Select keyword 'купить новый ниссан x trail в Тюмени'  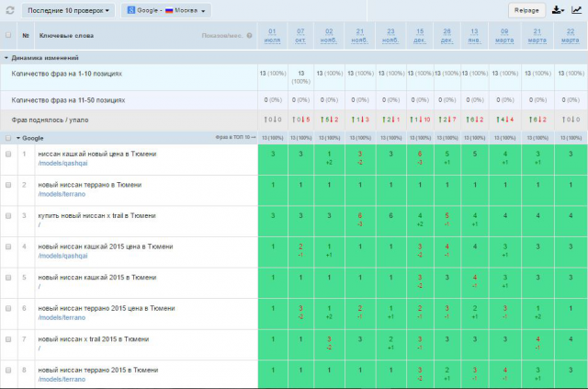click(96, 215)
